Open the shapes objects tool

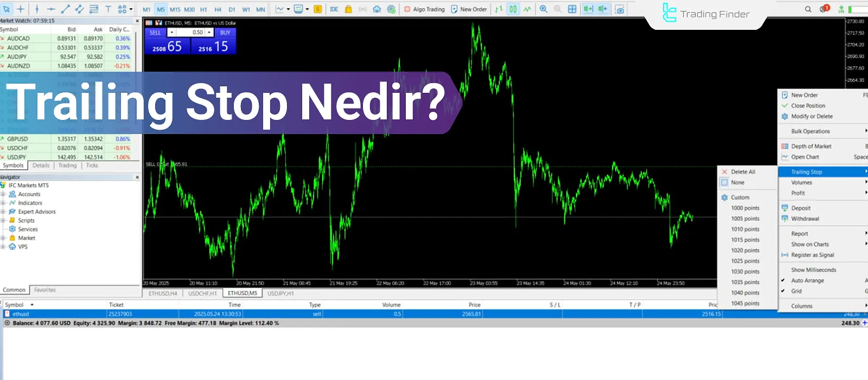tap(122, 9)
